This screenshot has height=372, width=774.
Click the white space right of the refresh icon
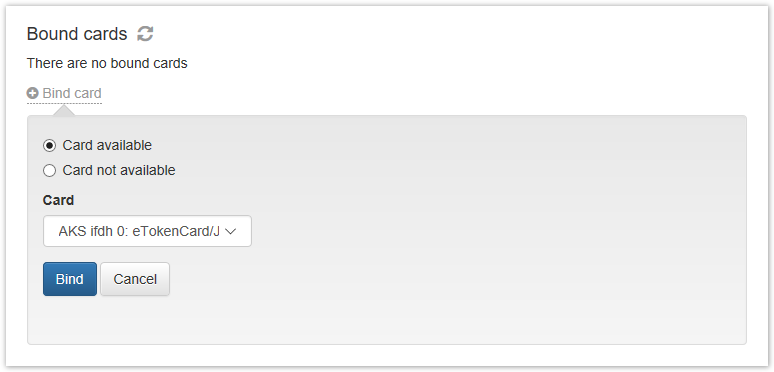pos(444,34)
